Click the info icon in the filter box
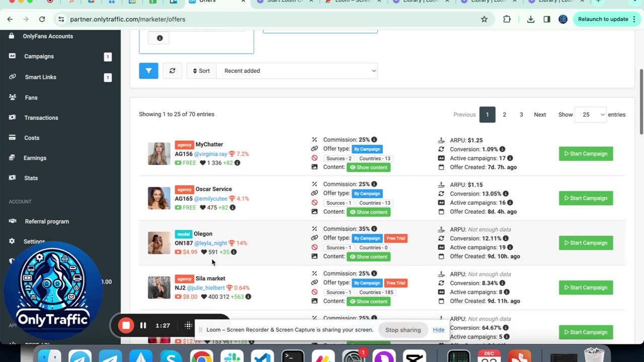Image resolution: width=644 pixels, height=362 pixels. 159,38
